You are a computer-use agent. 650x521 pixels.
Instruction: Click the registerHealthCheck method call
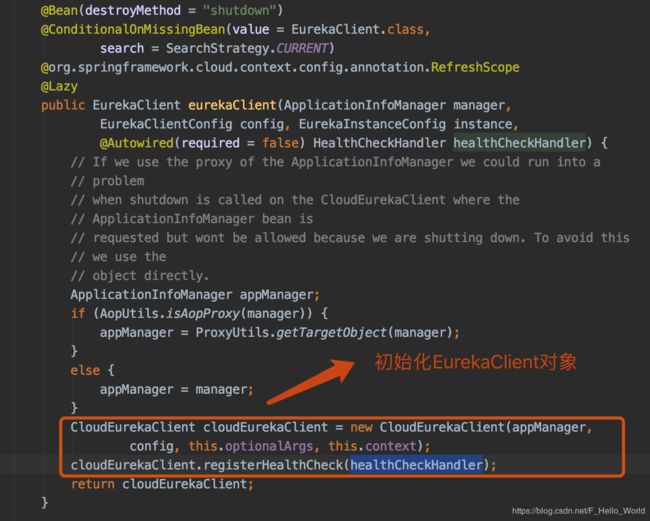[x=273, y=465]
